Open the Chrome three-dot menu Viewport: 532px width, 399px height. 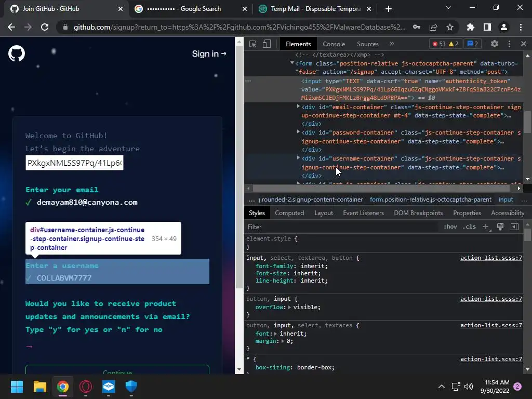(x=521, y=27)
